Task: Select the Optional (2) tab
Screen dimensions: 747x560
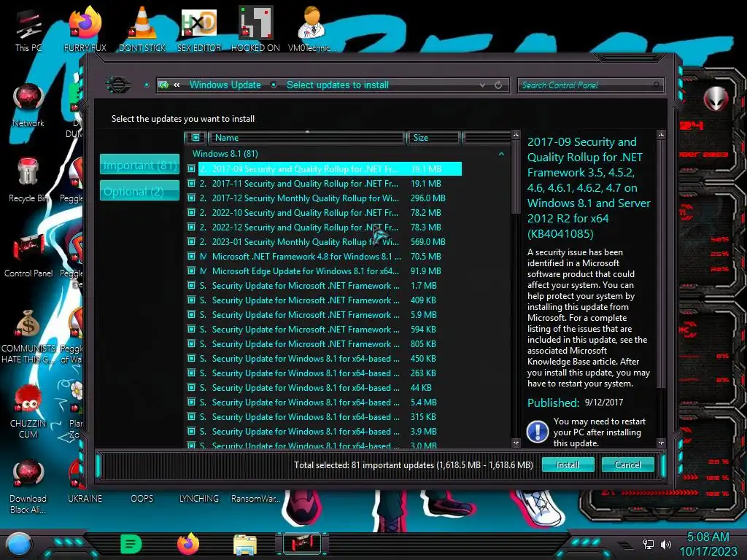Action: pyautogui.click(x=139, y=191)
